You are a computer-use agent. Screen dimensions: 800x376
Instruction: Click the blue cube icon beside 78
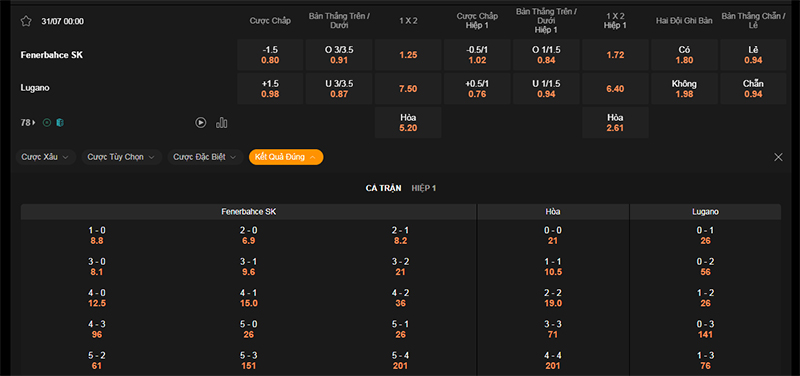pyautogui.click(x=60, y=122)
